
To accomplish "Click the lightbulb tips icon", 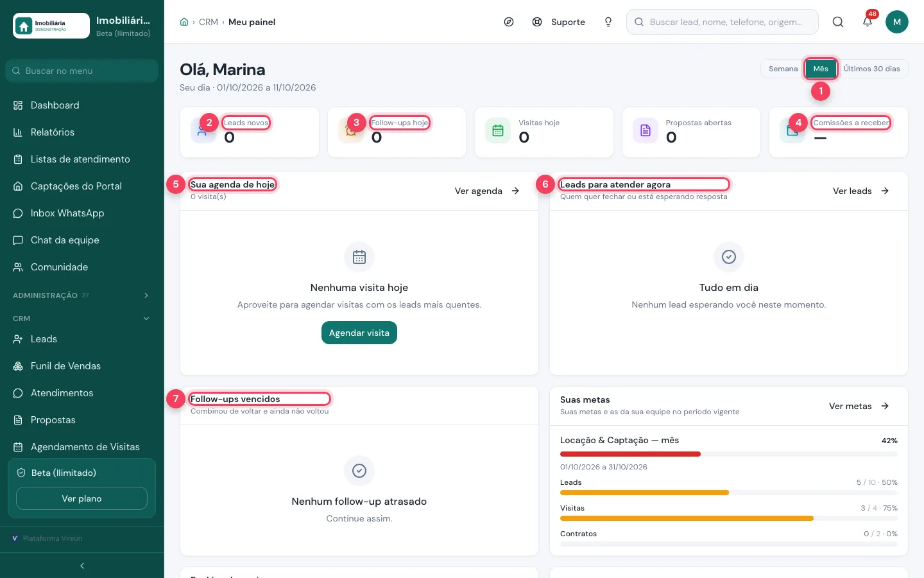I will 608,22.
